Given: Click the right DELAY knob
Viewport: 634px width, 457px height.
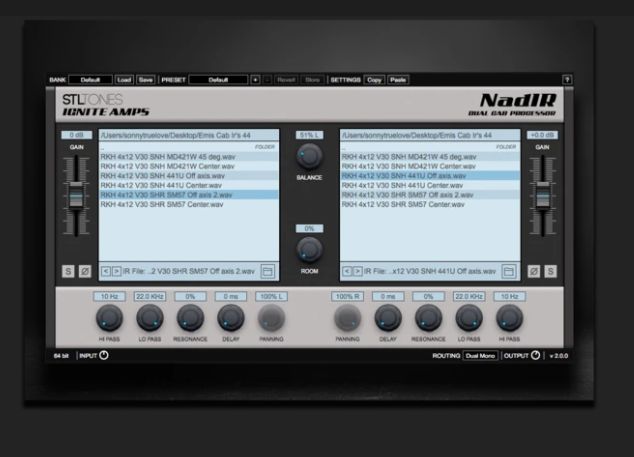Looking at the screenshot, I should 388,318.
